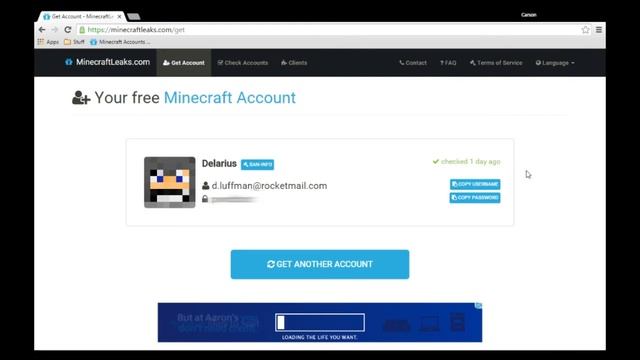The image size is (640, 360).
Task: Click the MinecraftLeaks.com logo
Action: [108, 62]
